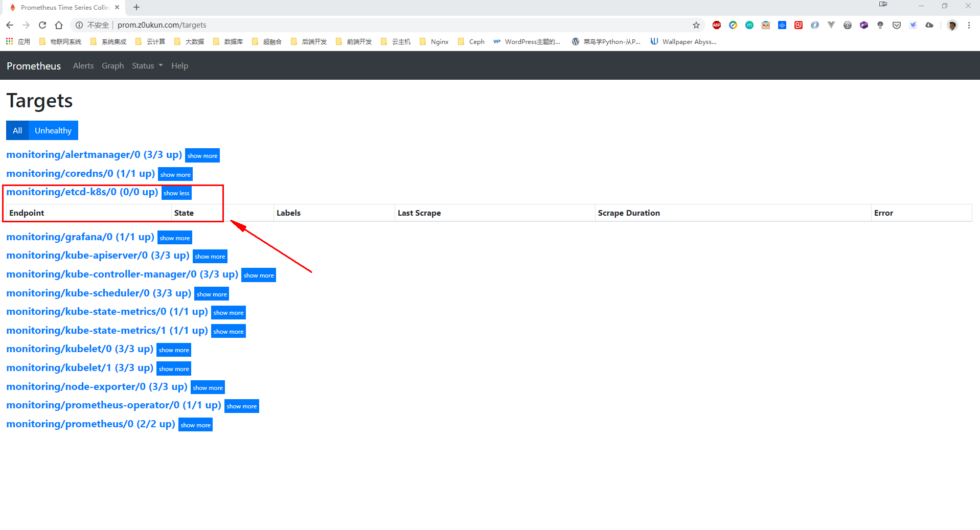Show more for kube-apiserver/0 targets
Viewport: 980px width, 530px height.
click(210, 256)
